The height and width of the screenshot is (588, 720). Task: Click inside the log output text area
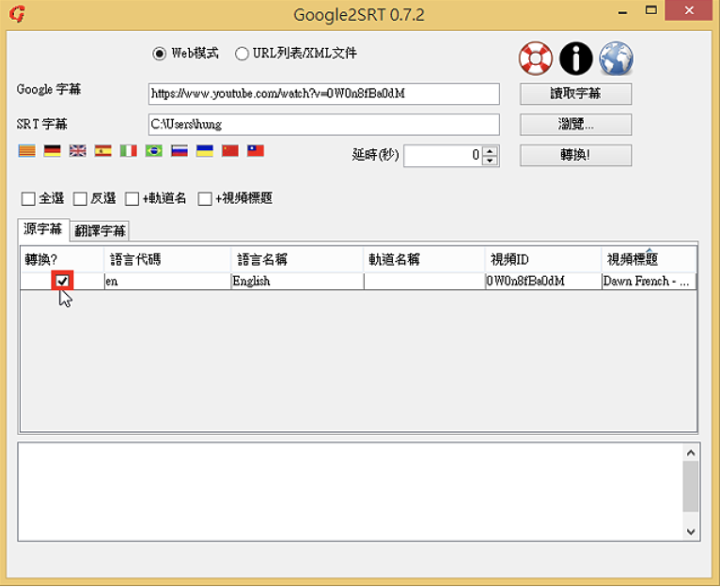click(x=351, y=492)
